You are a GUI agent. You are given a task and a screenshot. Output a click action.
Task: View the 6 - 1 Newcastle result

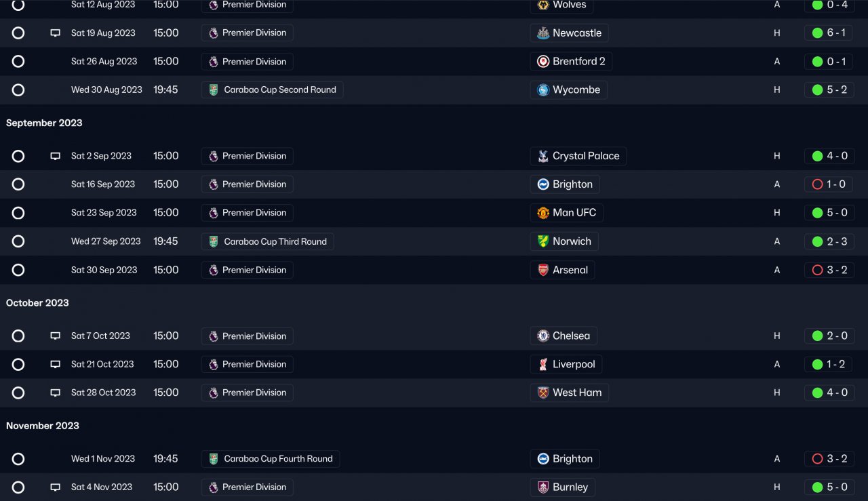click(829, 33)
